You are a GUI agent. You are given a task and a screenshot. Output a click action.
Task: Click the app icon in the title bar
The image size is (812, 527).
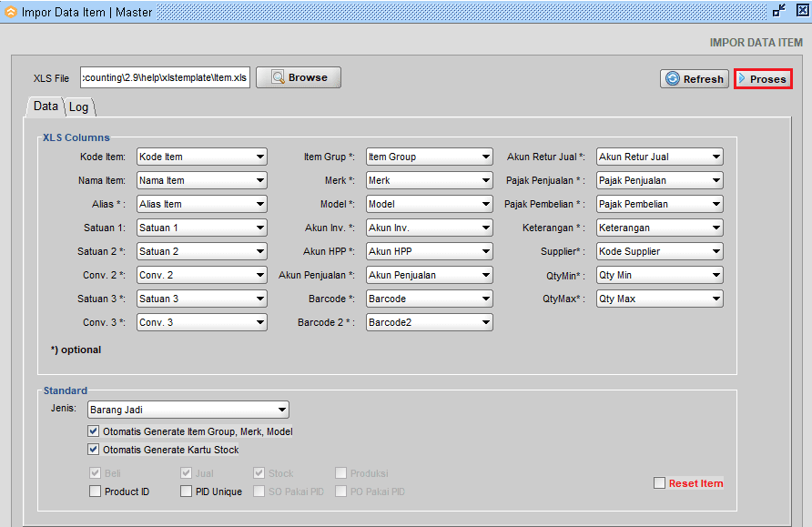[x=11, y=13]
